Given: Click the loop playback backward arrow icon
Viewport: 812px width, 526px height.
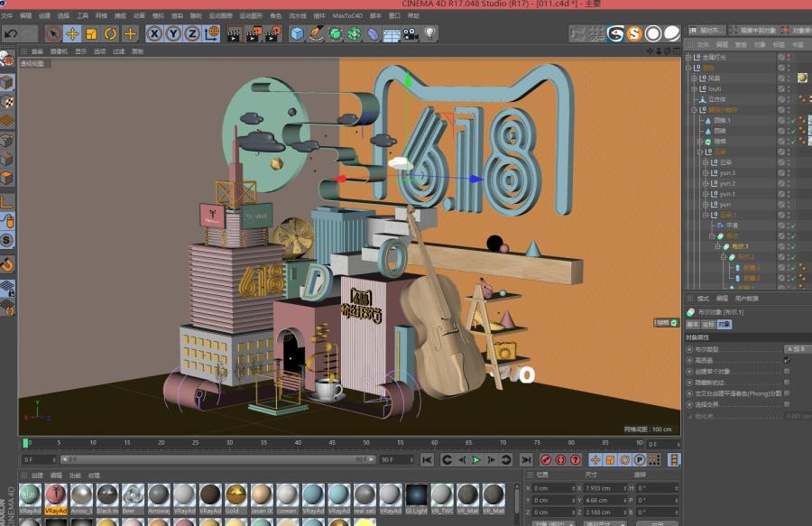Looking at the screenshot, I should pos(447,460).
